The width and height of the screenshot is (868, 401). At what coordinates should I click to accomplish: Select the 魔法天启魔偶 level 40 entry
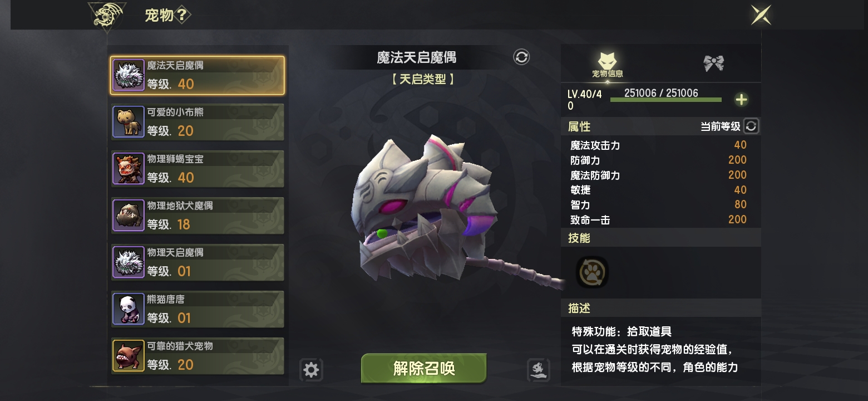[198, 75]
